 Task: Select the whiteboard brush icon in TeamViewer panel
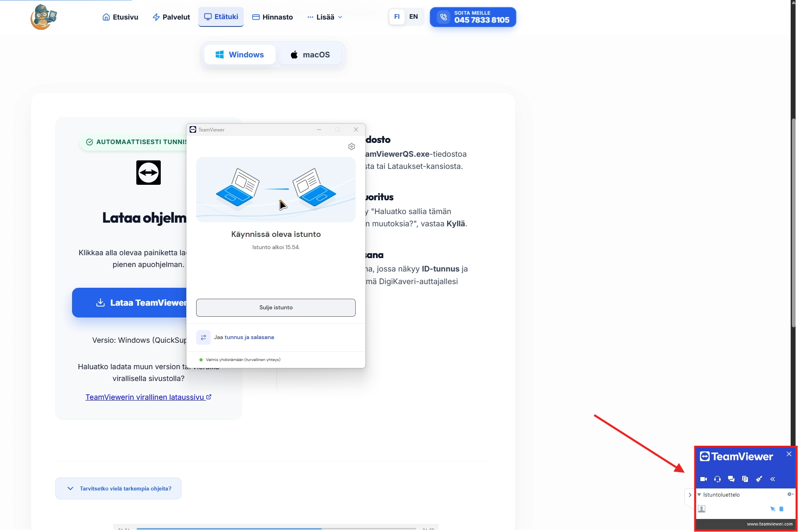(x=759, y=479)
